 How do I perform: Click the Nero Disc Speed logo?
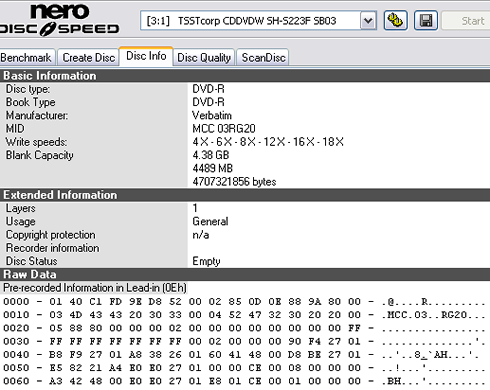(59, 20)
